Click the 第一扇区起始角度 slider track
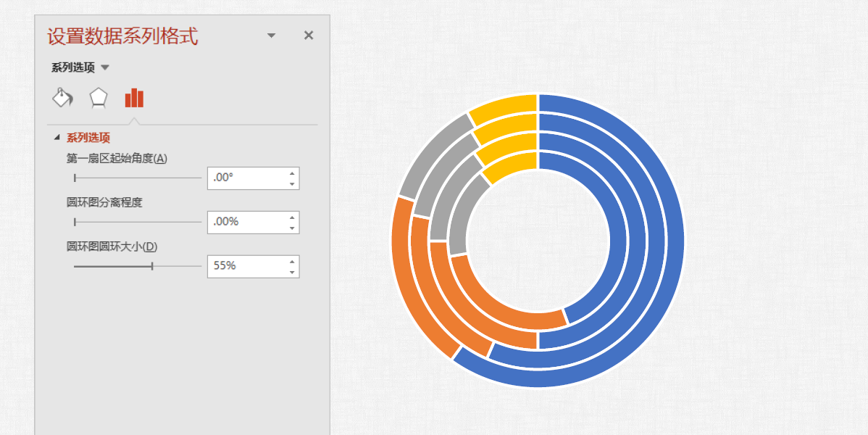The height and width of the screenshot is (435, 868). click(x=138, y=178)
